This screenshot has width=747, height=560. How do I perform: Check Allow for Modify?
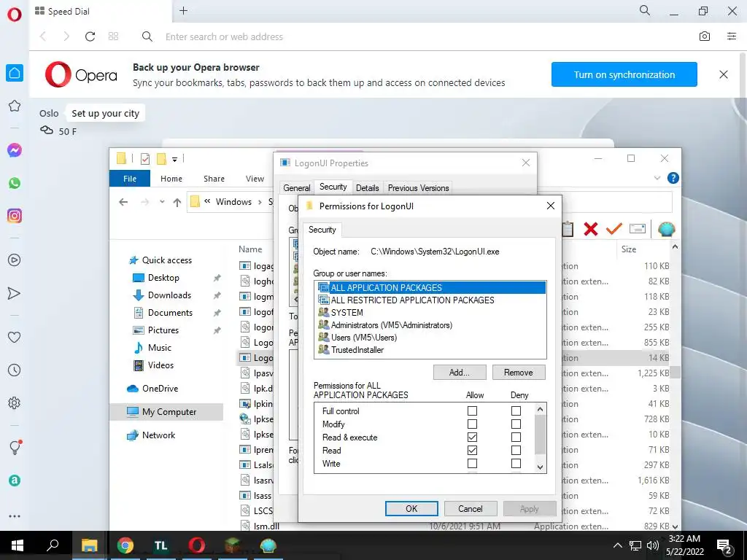pos(472,424)
